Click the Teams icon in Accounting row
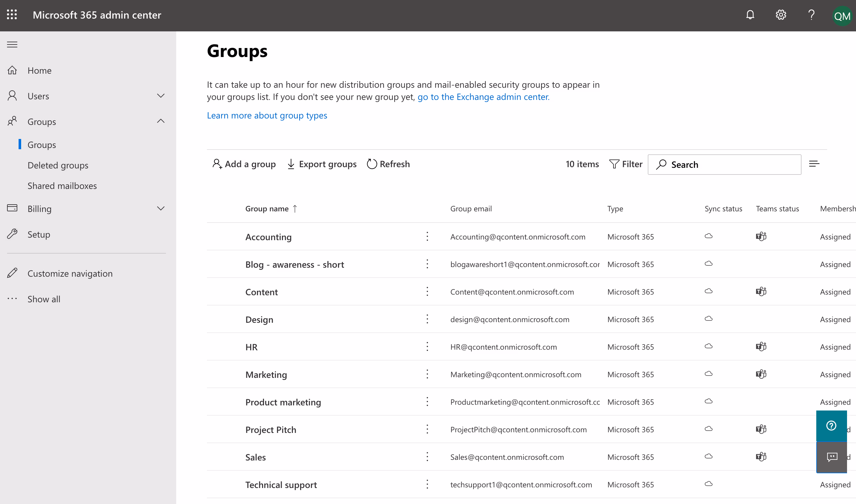Viewport: 856px width, 504px height. pyautogui.click(x=761, y=236)
